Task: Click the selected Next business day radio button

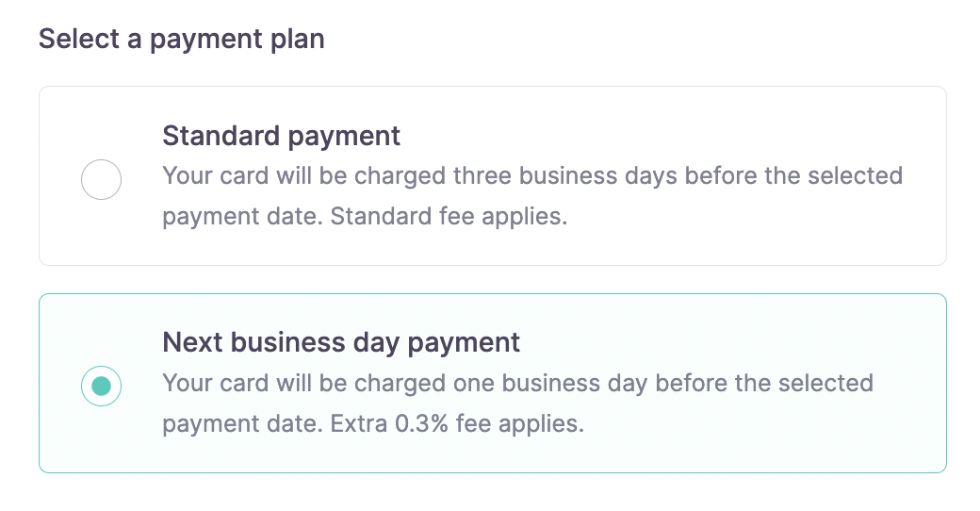Action: pos(101,386)
